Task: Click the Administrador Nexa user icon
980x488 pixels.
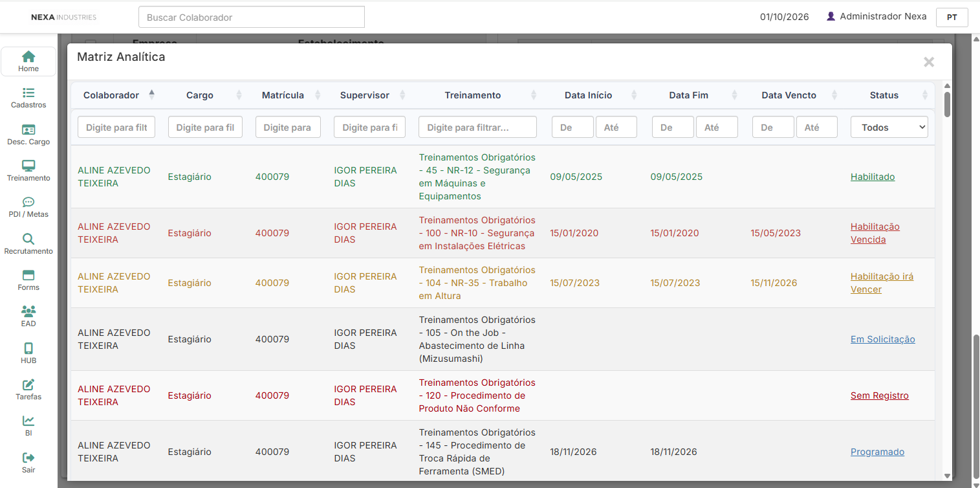Action: point(831,16)
